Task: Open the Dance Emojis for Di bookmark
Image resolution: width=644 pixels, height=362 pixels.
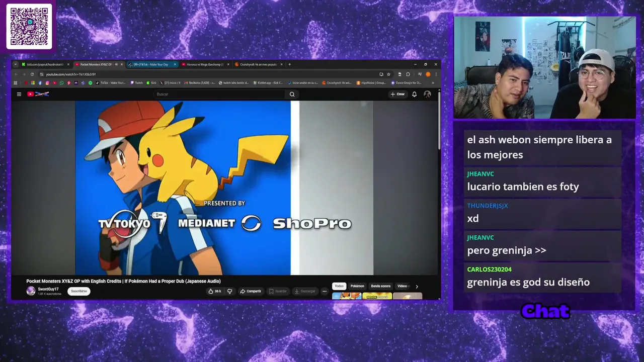Action: click(407, 82)
